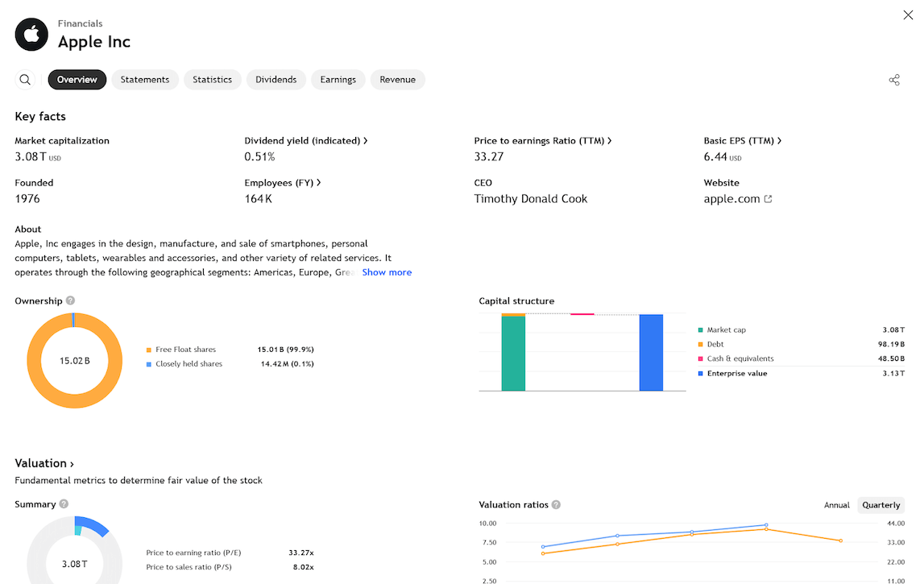The height and width of the screenshot is (584, 924).
Task: Click the Closely held shares legend label
Action: [189, 363]
